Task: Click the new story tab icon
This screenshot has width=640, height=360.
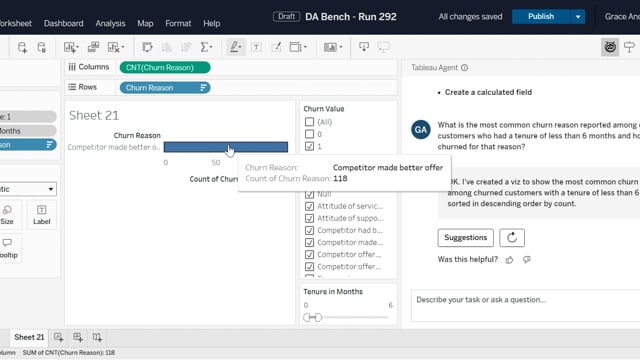Action: [x=97, y=337]
